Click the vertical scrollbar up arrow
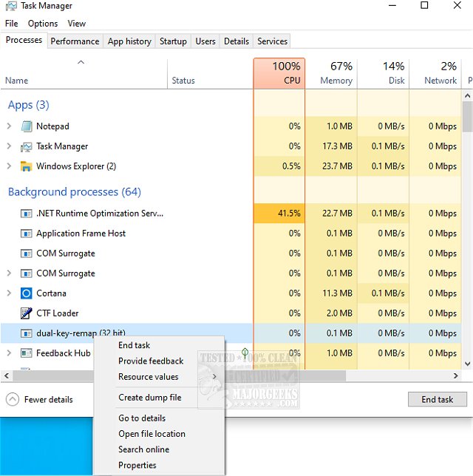The image size is (473, 476). 467,96
